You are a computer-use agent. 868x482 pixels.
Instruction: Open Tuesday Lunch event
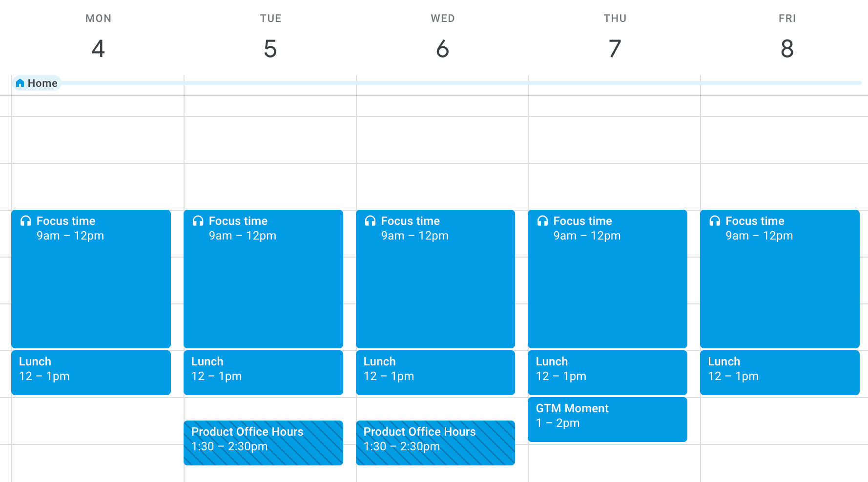[x=263, y=373]
